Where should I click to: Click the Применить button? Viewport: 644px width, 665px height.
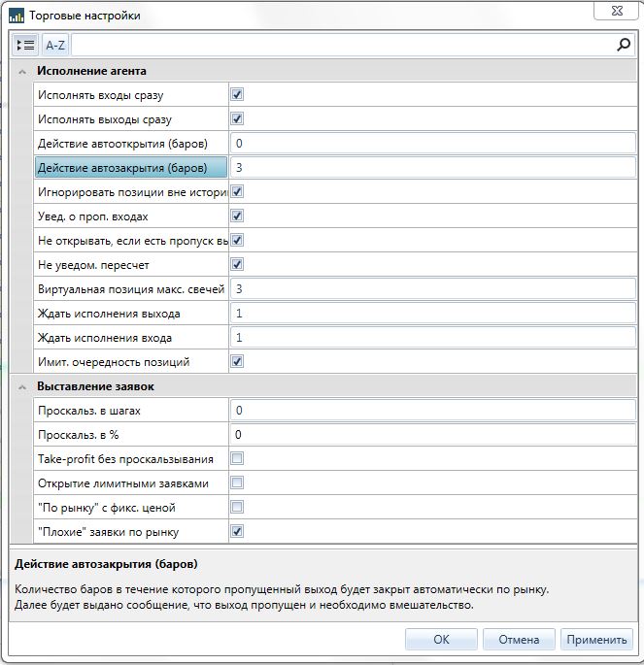(597, 640)
